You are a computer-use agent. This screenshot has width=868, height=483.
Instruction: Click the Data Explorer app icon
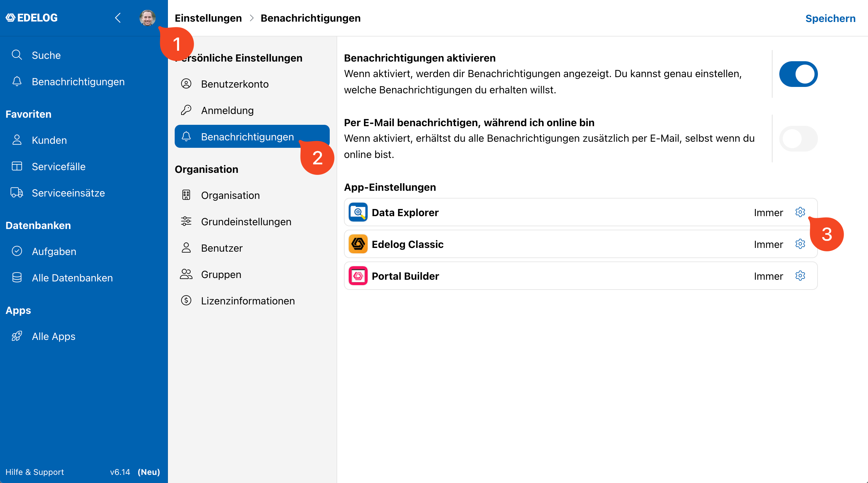pos(358,212)
